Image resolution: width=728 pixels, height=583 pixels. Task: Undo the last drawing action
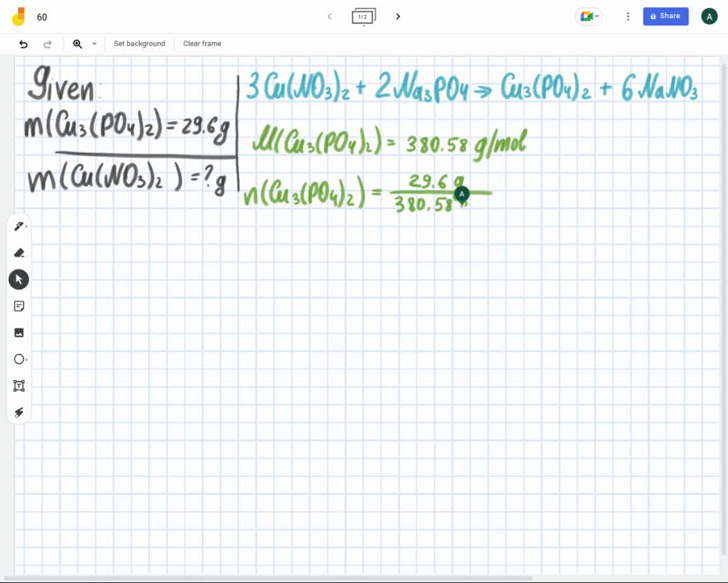tap(23, 43)
